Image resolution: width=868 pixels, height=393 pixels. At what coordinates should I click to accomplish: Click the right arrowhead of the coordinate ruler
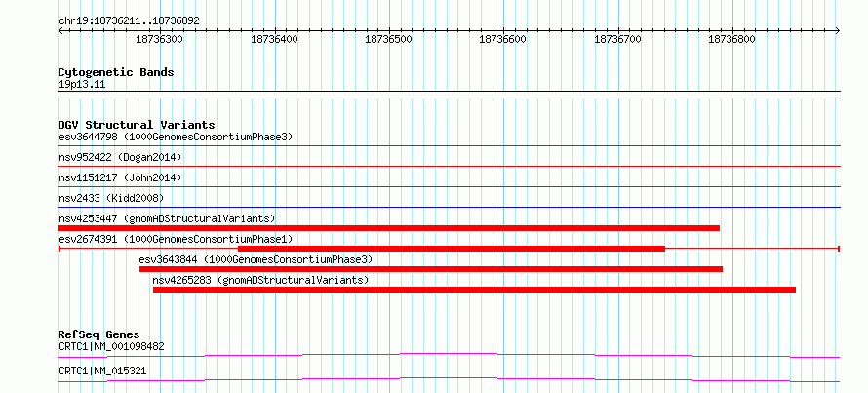(x=838, y=31)
